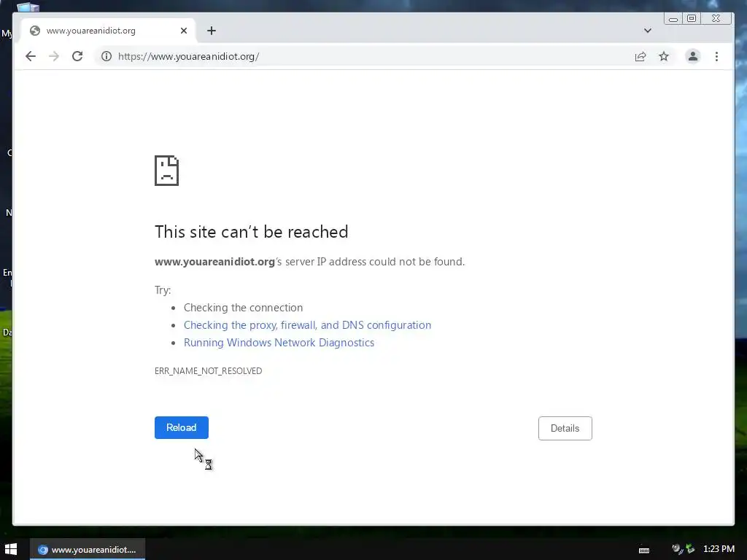Run Windows Network Diagnostics link
This screenshot has height=560, width=747.
[x=279, y=343]
